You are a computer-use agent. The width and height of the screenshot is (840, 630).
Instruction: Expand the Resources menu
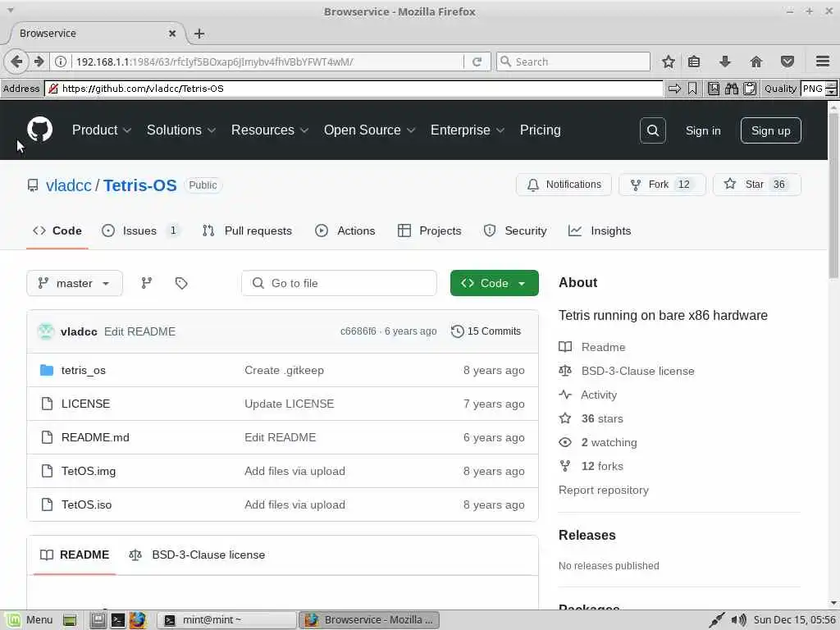pyautogui.click(x=269, y=130)
